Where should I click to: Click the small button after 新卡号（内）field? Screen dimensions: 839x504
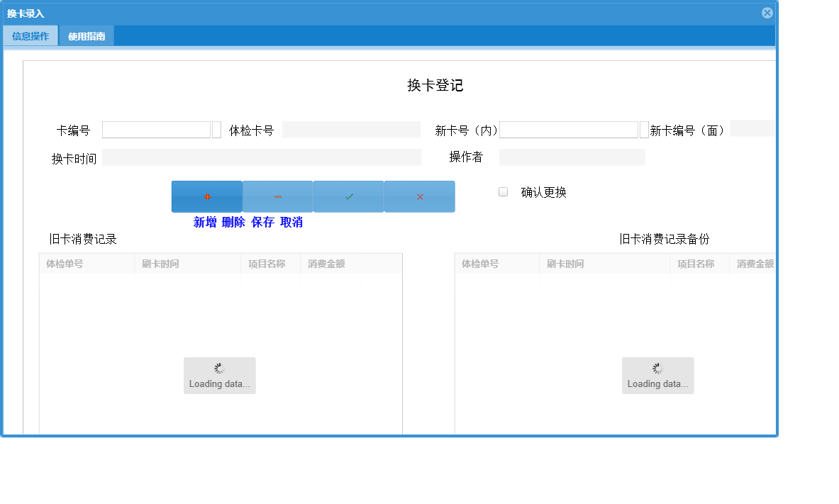(643, 129)
